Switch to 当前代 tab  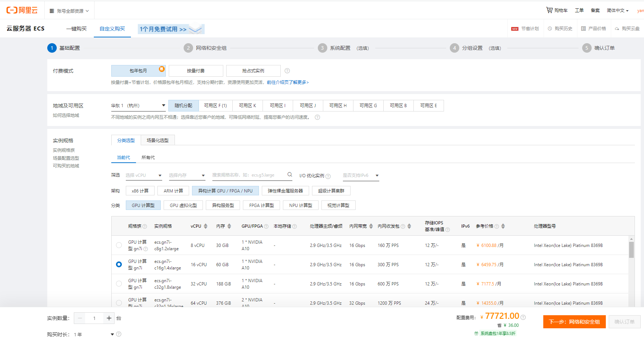click(124, 158)
